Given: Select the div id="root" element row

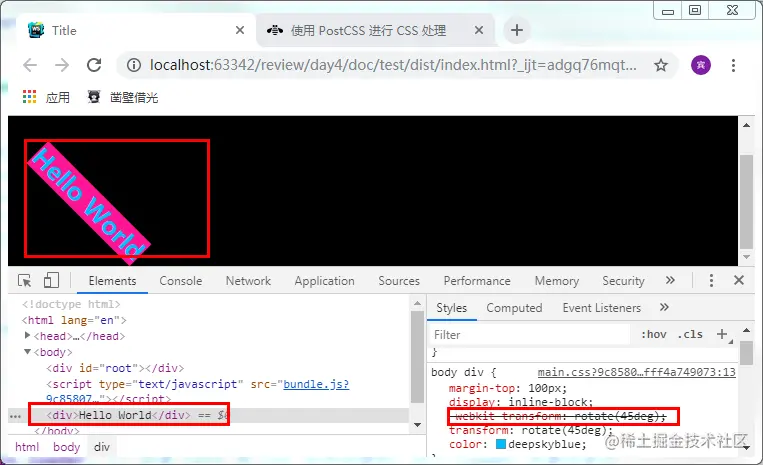Looking at the screenshot, I should coord(115,368).
